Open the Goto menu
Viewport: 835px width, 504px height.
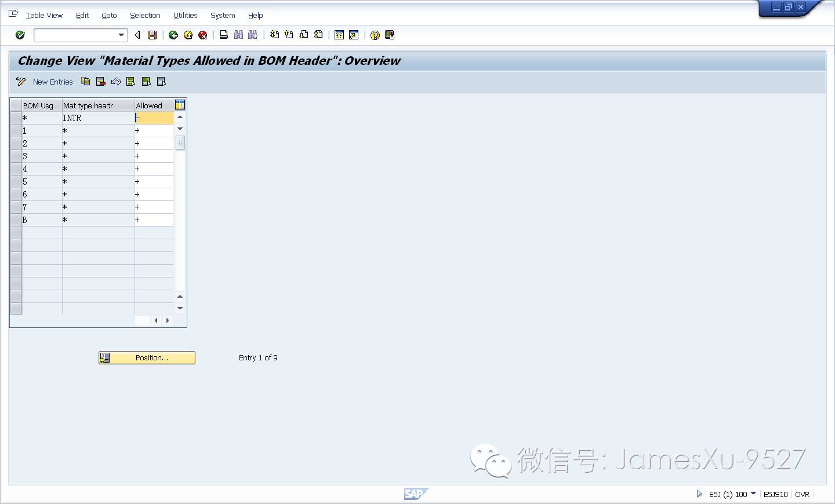click(109, 16)
